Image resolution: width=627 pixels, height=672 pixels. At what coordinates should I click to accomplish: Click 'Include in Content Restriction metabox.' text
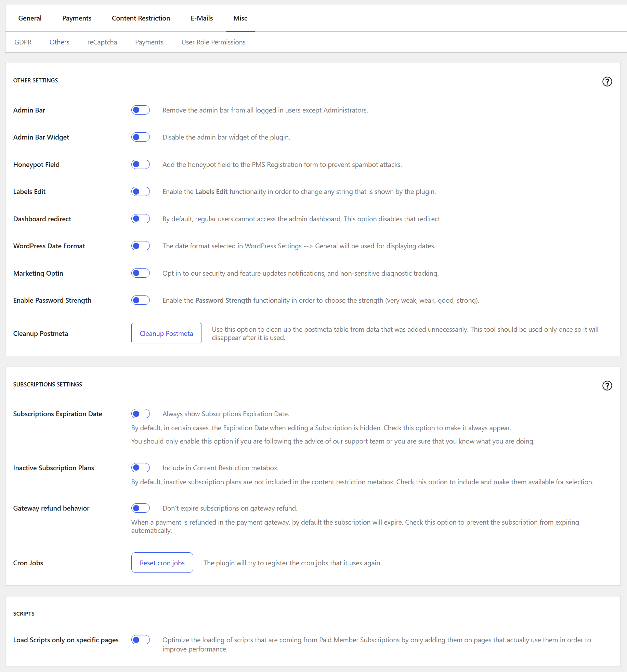pos(220,468)
